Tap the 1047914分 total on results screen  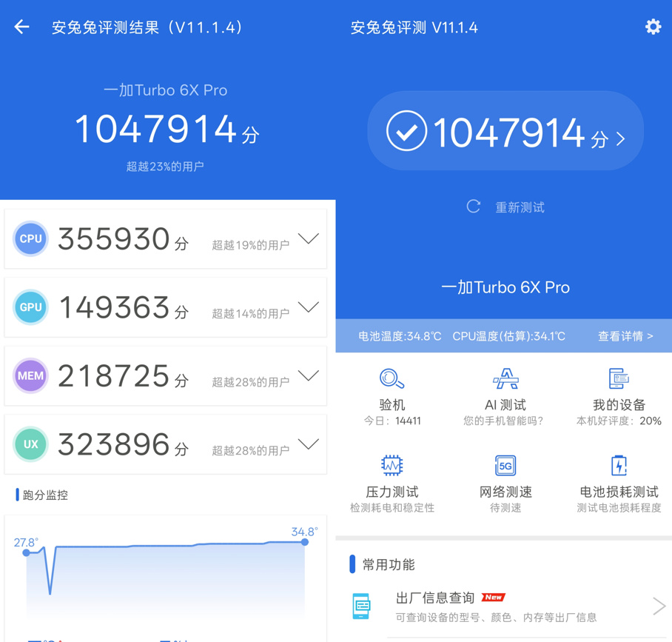click(x=167, y=129)
